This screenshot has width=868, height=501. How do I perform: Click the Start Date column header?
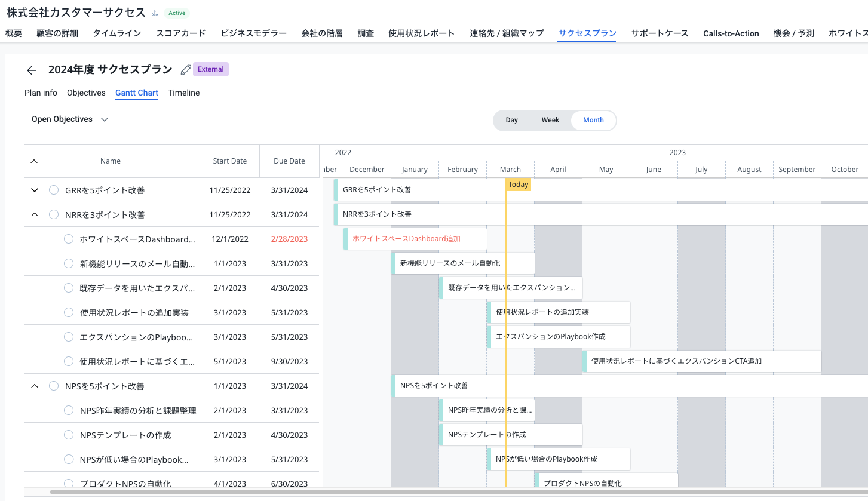point(230,161)
